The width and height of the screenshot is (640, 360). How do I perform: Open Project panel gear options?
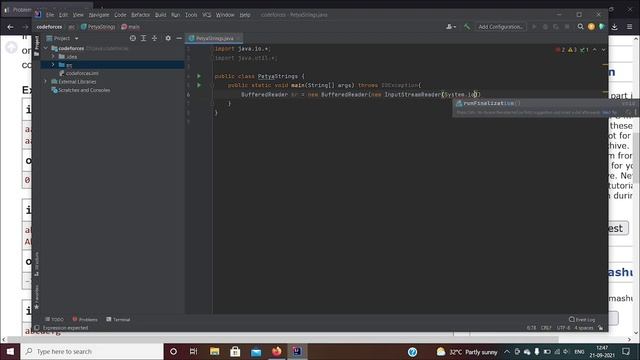click(168, 38)
